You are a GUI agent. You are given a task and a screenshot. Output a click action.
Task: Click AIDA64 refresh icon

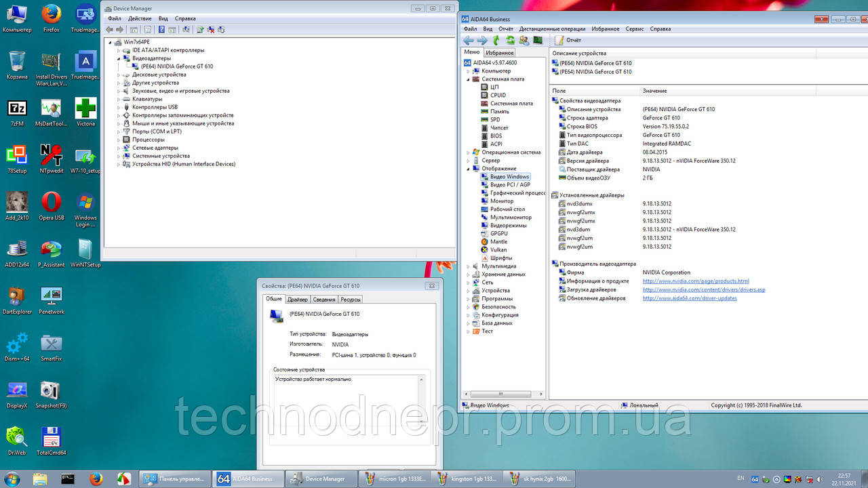(x=510, y=41)
